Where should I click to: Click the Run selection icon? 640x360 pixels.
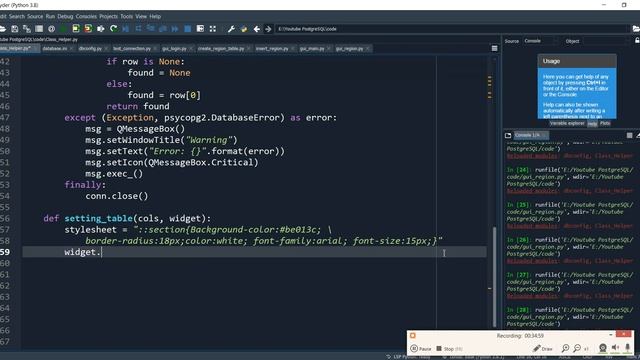(x=101, y=29)
